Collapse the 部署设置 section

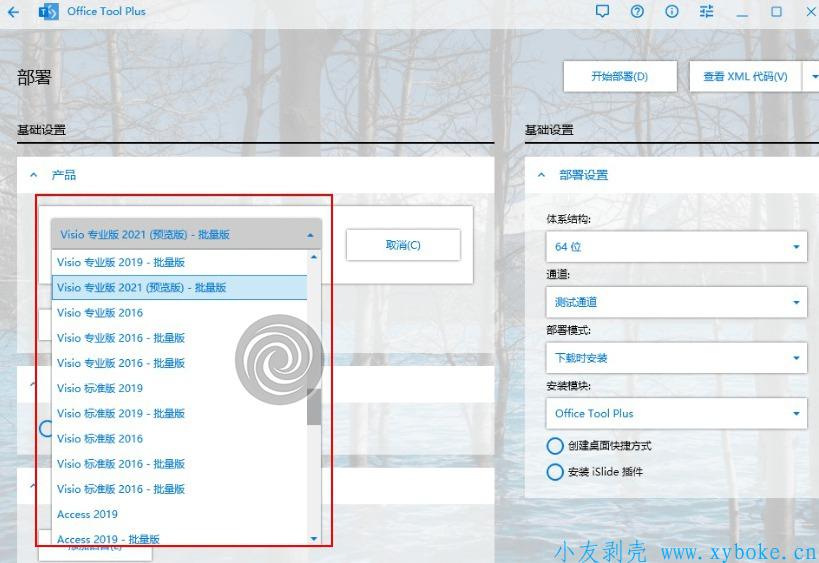542,175
